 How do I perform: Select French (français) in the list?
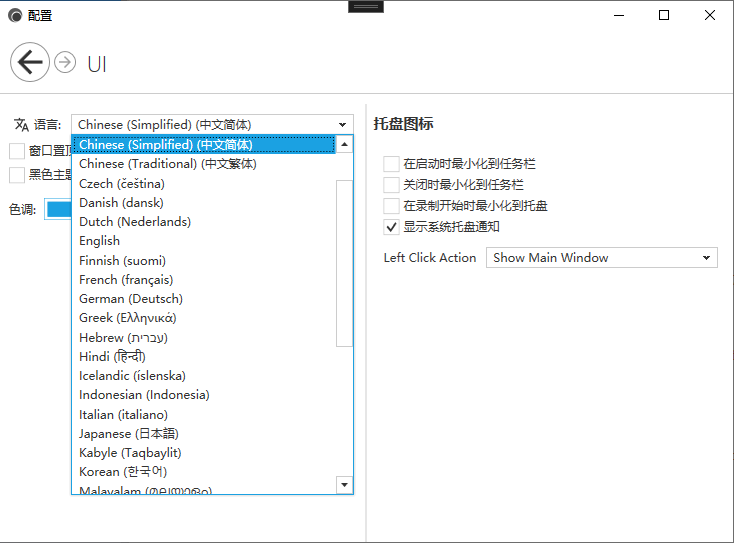pyautogui.click(x=125, y=280)
